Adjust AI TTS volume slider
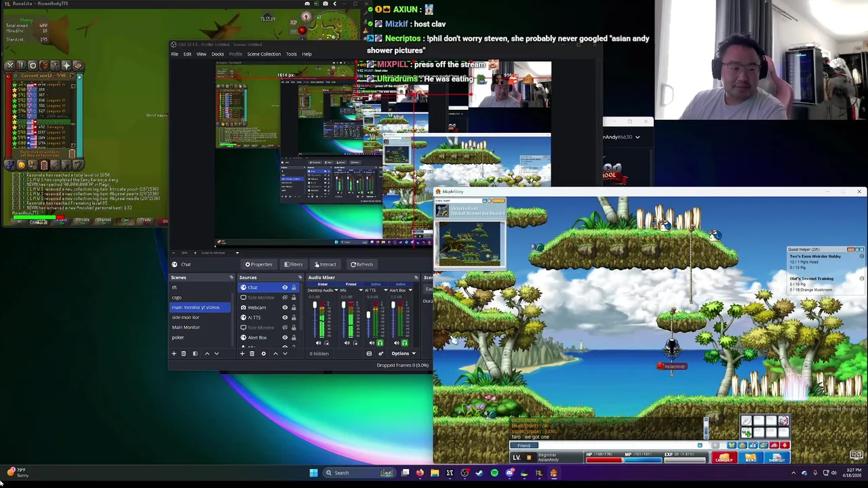 (368, 314)
